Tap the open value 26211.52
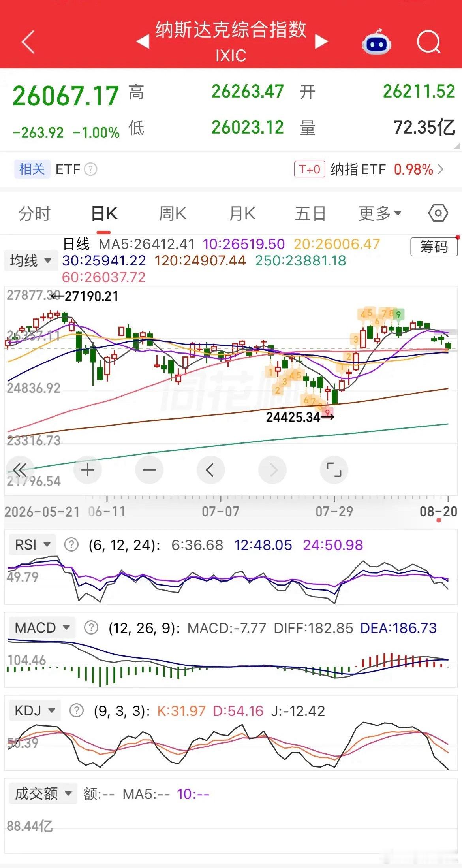Image resolution: width=462 pixels, height=868 pixels. click(419, 91)
